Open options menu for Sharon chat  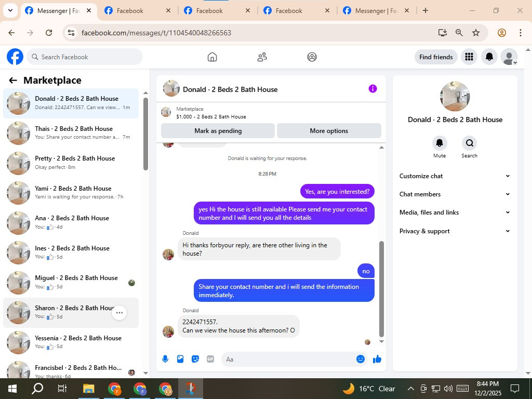[119, 313]
